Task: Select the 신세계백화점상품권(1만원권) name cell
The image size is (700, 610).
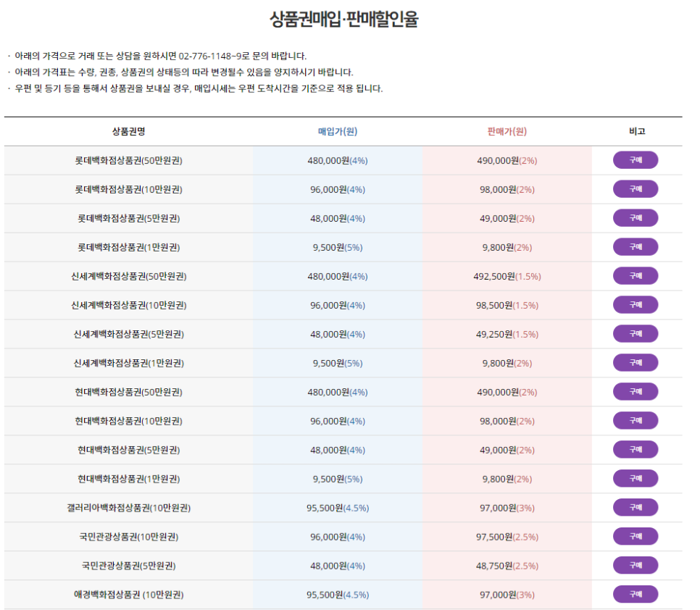Action: (x=128, y=364)
